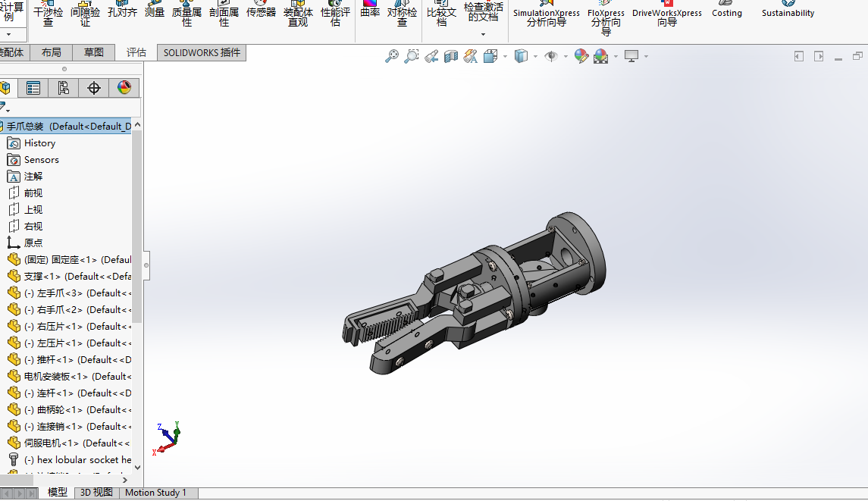Open 草图 ribbon tab
Image resolution: width=868 pixels, height=501 pixels.
pyautogui.click(x=93, y=52)
